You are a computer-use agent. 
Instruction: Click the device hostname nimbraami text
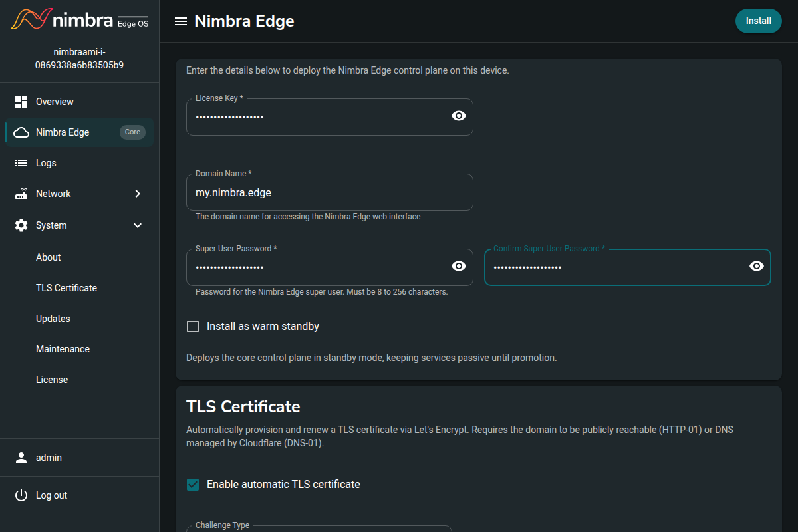(x=79, y=59)
